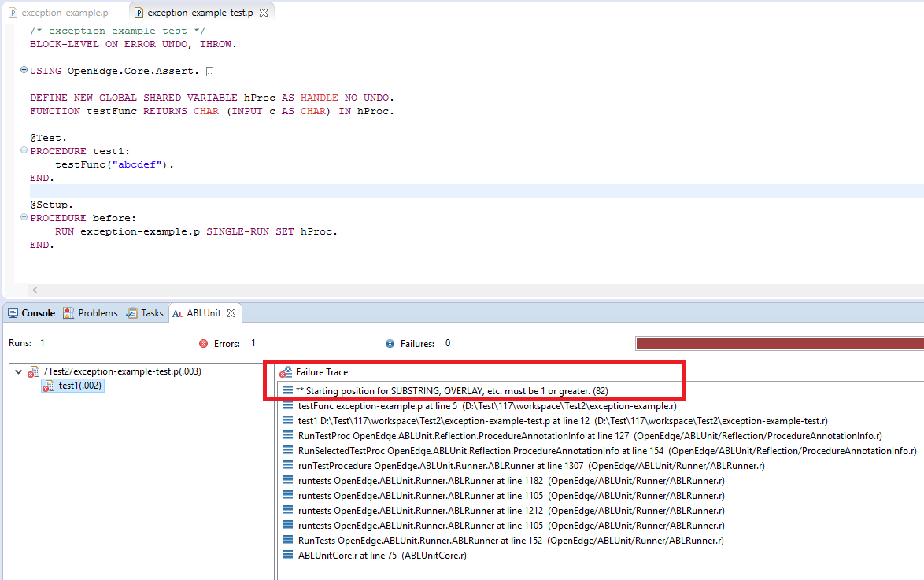Click the stack icon beside RunTestProc trace line

[x=287, y=435]
